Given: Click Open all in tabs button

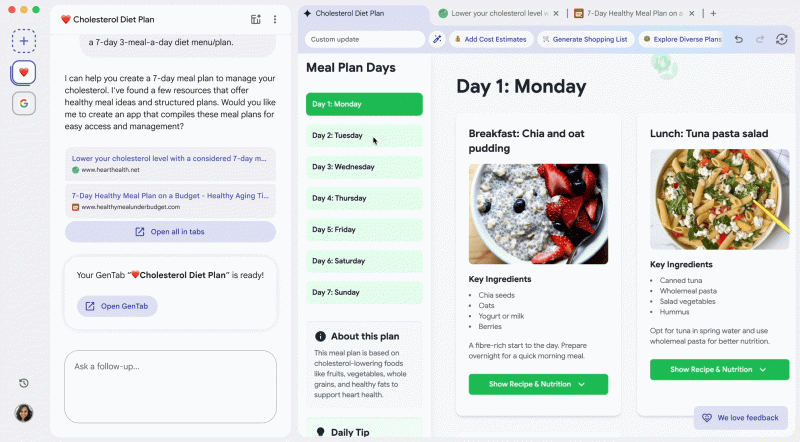Looking at the screenshot, I should (x=170, y=232).
